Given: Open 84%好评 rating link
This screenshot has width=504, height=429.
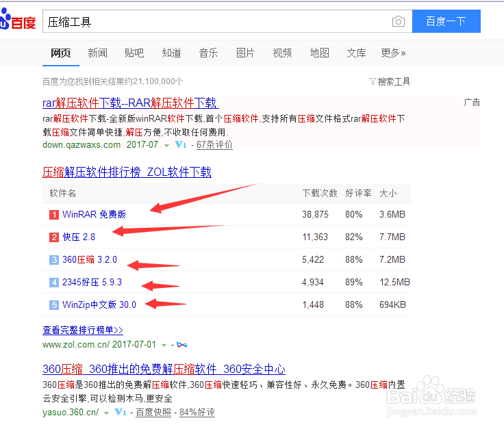Looking at the screenshot, I should (197, 413).
